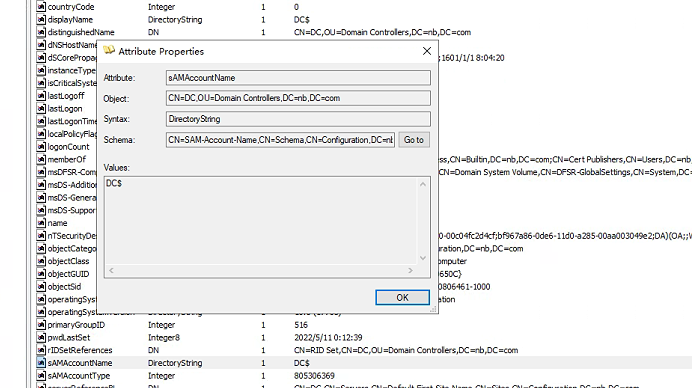Select the memberOf attribute name
This screenshot has height=388, width=692.
click(x=67, y=159)
